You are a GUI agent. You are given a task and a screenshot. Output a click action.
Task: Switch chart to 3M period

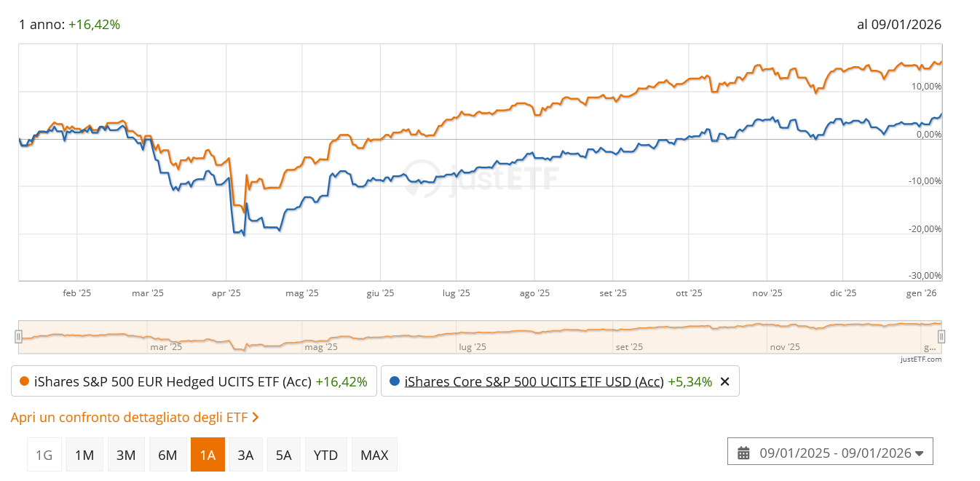click(x=126, y=455)
